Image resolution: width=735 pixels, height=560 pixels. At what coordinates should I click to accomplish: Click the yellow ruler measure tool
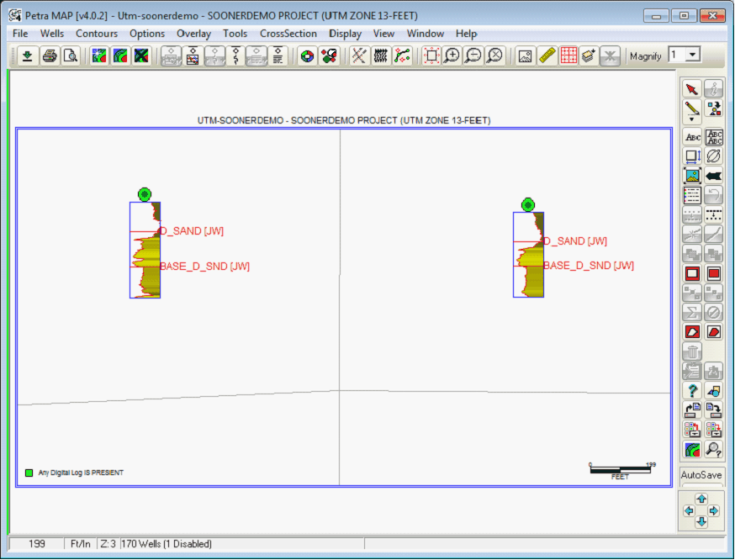pos(547,55)
